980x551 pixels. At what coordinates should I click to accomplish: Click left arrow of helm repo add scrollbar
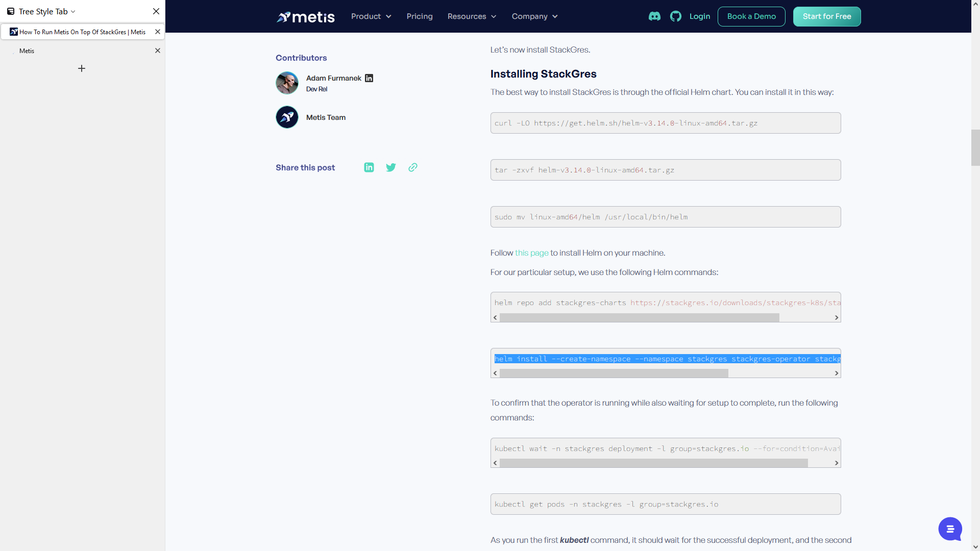[x=495, y=317]
